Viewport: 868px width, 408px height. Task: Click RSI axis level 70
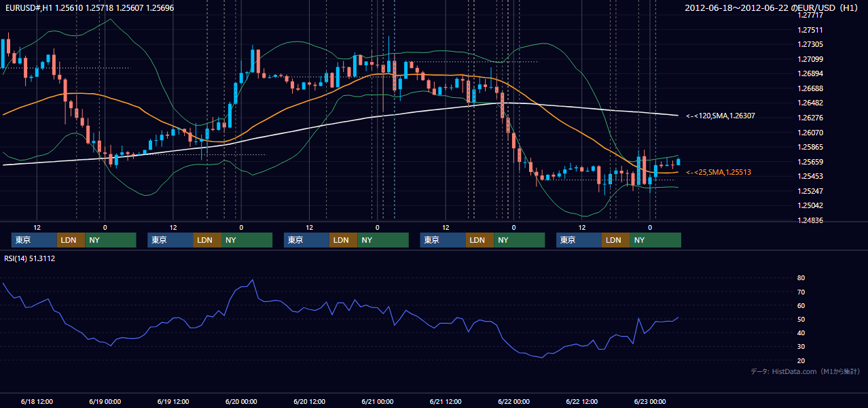801,292
